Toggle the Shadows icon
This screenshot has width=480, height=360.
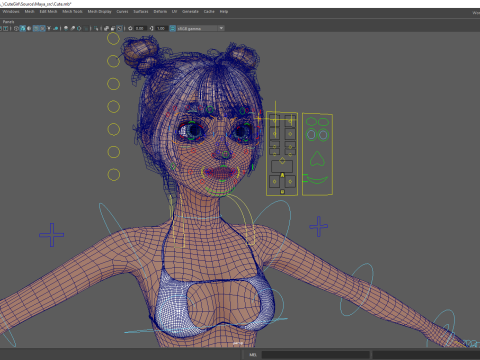(x=56, y=28)
